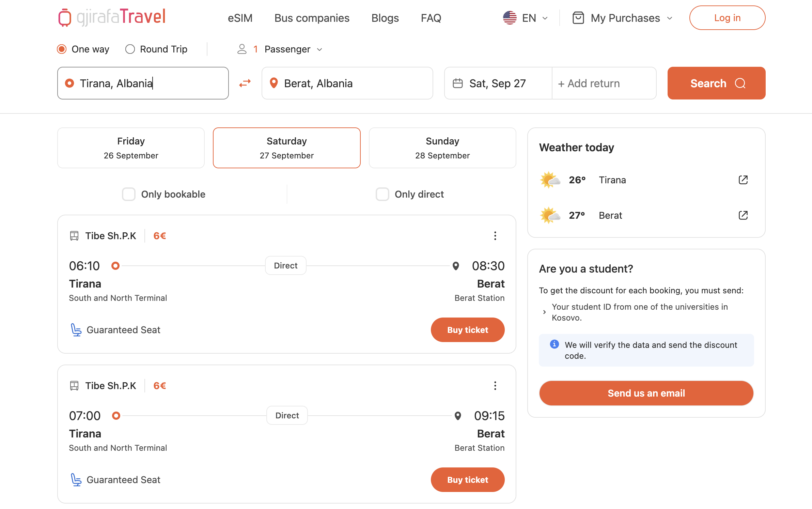Swap origin and destination cities
Image resolution: width=812 pixels, height=509 pixels.
[x=245, y=83]
